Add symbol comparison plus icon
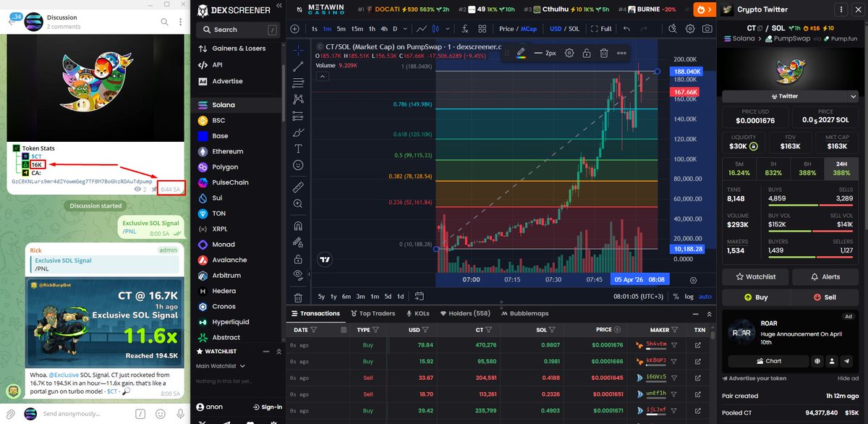868x424 pixels. click(294, 29)
